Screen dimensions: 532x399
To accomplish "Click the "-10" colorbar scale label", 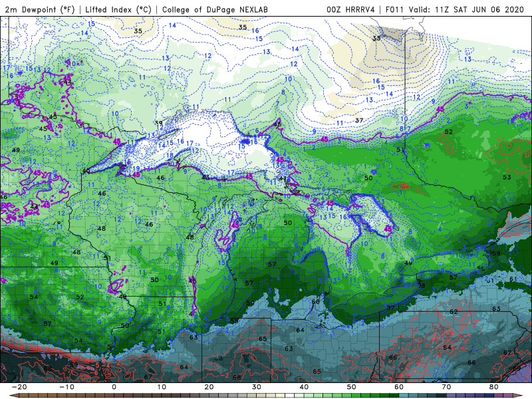I will (x=66, y=387).
